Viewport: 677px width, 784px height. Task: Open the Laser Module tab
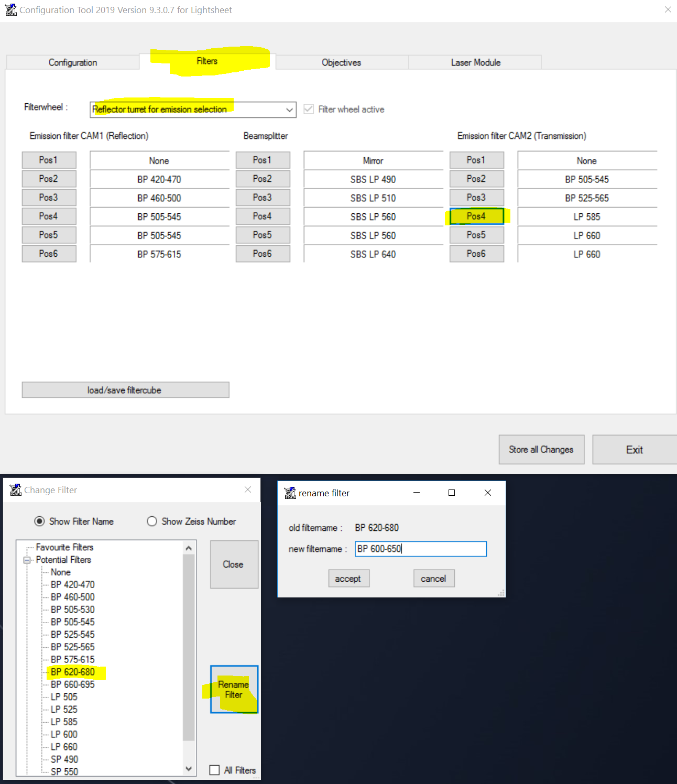pyautogui.click(x=475, y=62)
